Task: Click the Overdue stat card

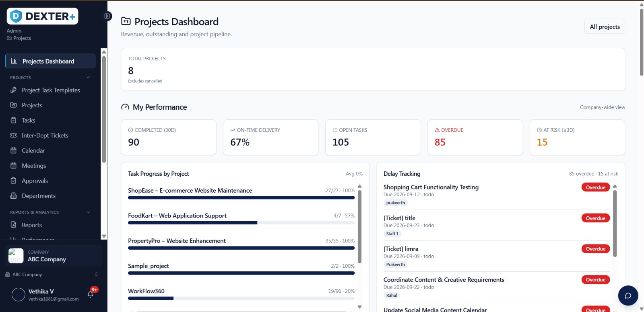Action: point(475,137)
